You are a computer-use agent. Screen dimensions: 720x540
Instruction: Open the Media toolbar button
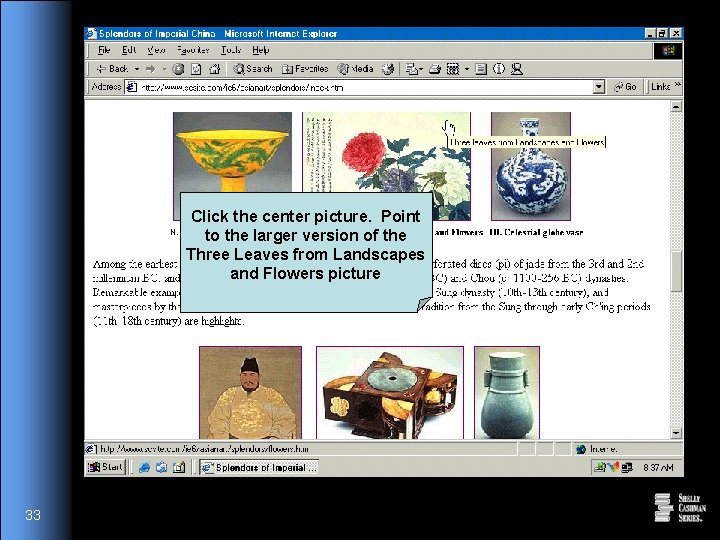pyautogui.click(x=355, y=69)
